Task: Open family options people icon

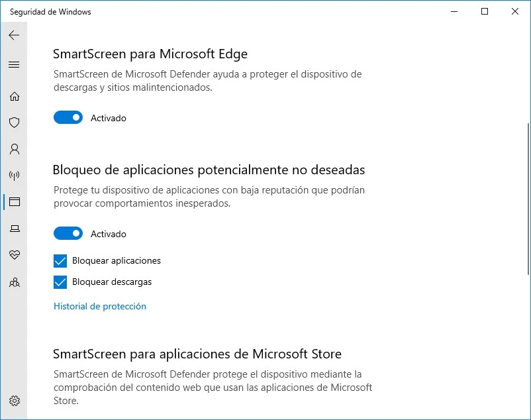Action: tap(14, 282)
